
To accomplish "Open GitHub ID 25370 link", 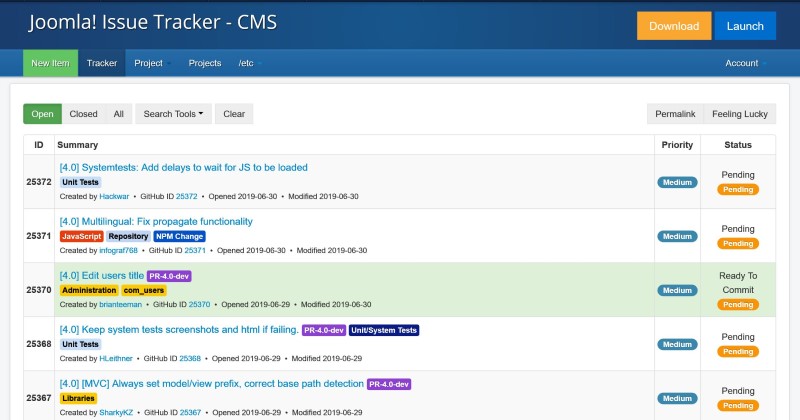I will 200,304.
